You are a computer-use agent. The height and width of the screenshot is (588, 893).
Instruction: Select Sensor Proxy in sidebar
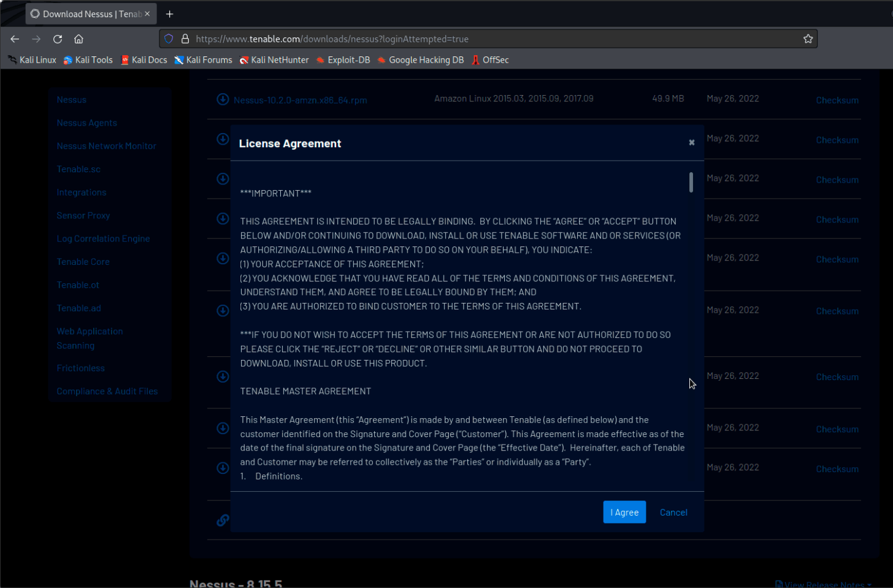coord(83,215)
